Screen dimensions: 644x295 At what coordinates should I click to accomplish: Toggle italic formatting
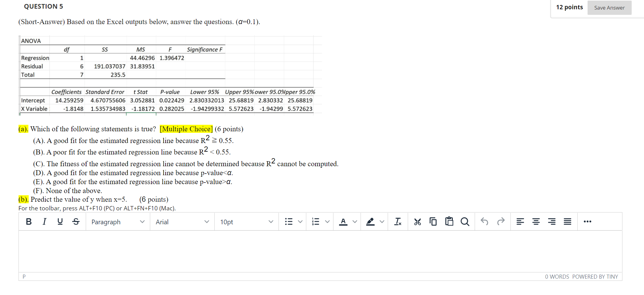pos(44,221)
